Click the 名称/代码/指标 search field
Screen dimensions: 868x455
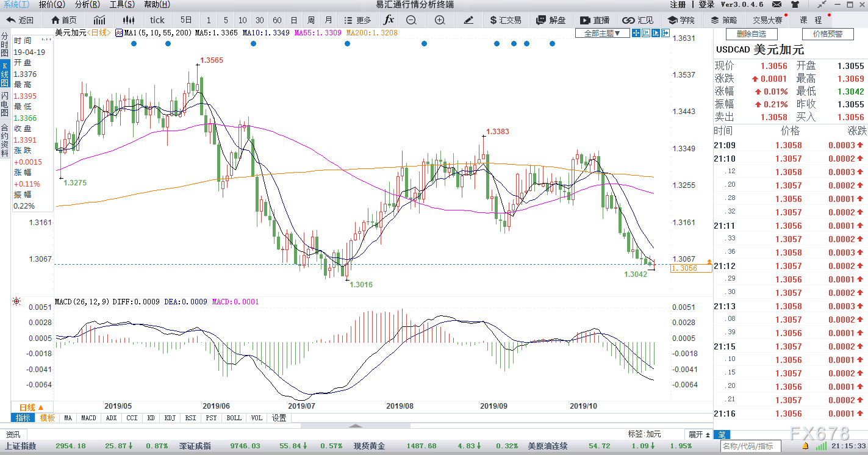point(751,446)
